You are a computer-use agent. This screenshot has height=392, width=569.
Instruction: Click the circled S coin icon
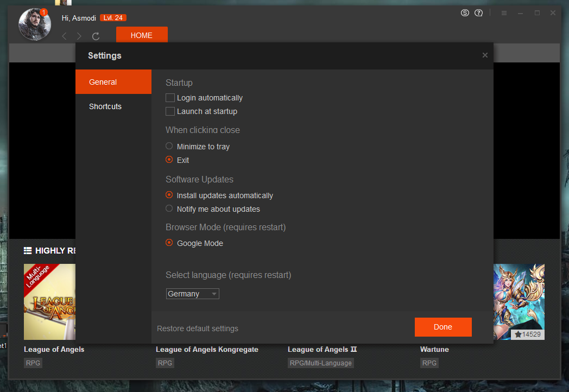[x=465, y=13]
